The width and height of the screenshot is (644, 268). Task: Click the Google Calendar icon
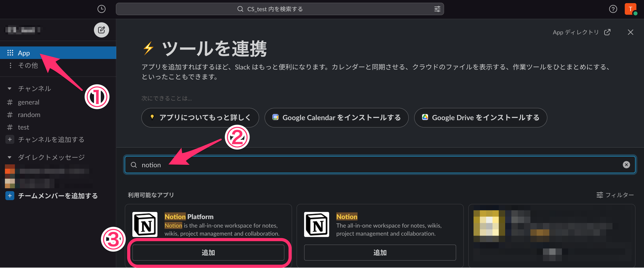tap(275, 117)
